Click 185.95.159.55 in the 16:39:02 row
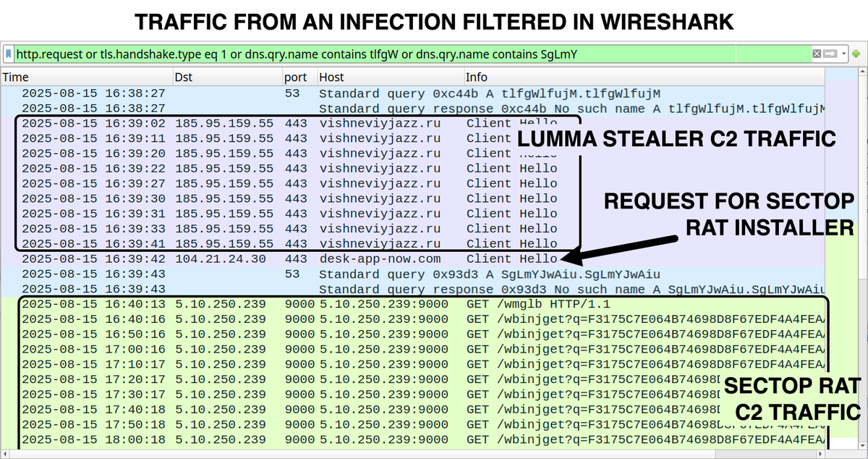Viewport: 868px width, 459px height. pyautogui.click(x=224, y=123)
